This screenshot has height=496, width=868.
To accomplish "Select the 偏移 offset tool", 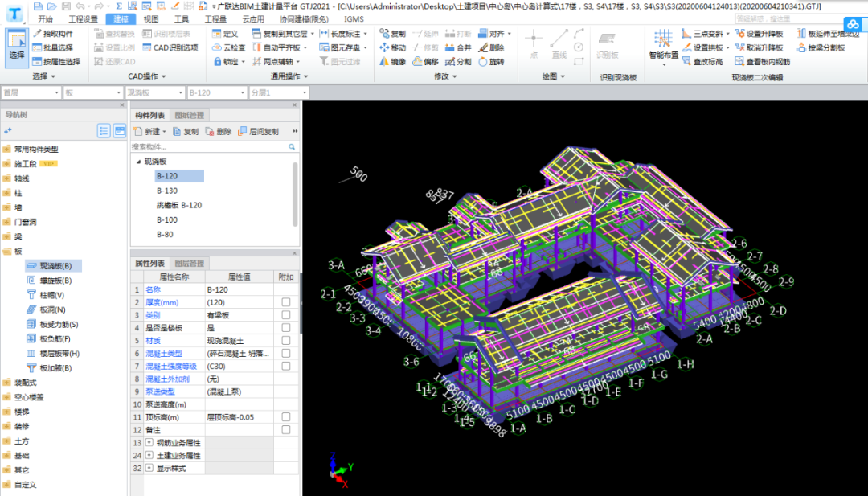I will [x=426, y=61].
